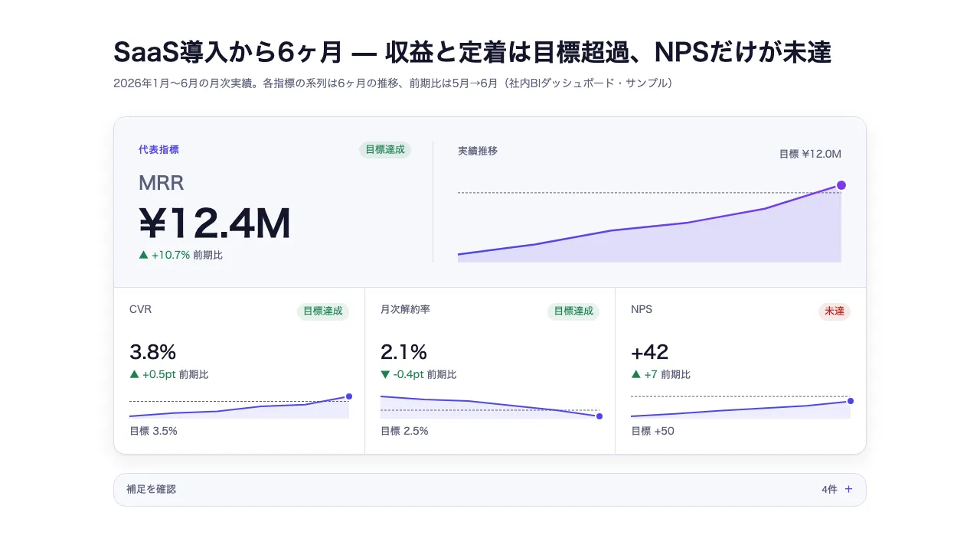Screen dimensions: 980x551
Task: Click the 目標達成 badge on CVR card
Action: click(x=323, y=311)
